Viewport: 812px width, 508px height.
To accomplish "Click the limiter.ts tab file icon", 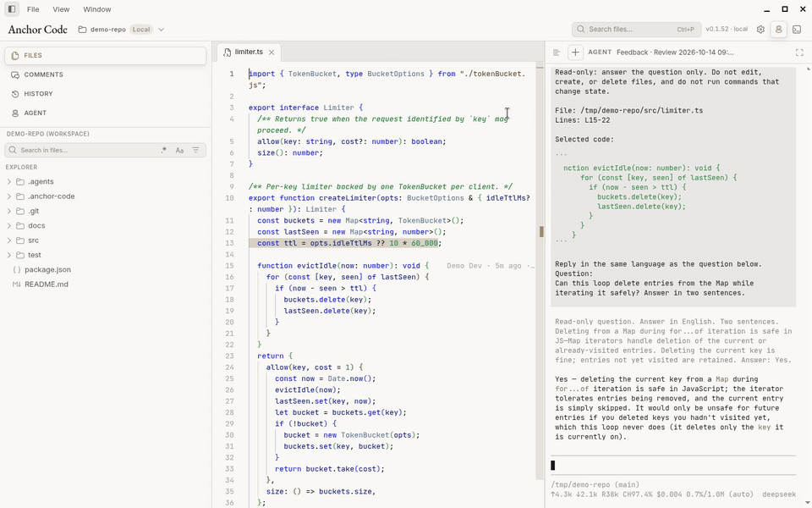I will 227,52.
